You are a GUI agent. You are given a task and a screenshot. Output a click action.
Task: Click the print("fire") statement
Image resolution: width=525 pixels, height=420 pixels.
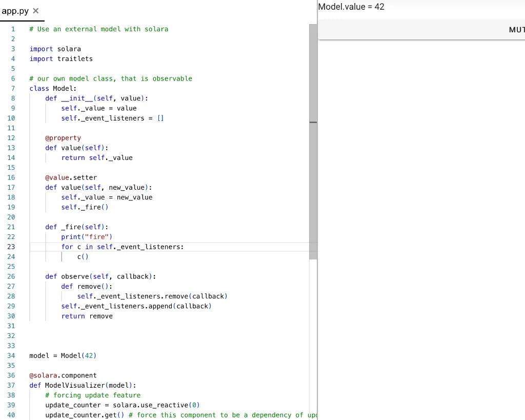(86, 237)
